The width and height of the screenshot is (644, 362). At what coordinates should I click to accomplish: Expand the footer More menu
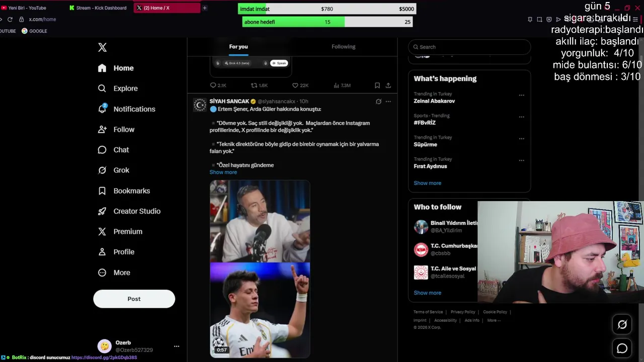tap(494, 320)
